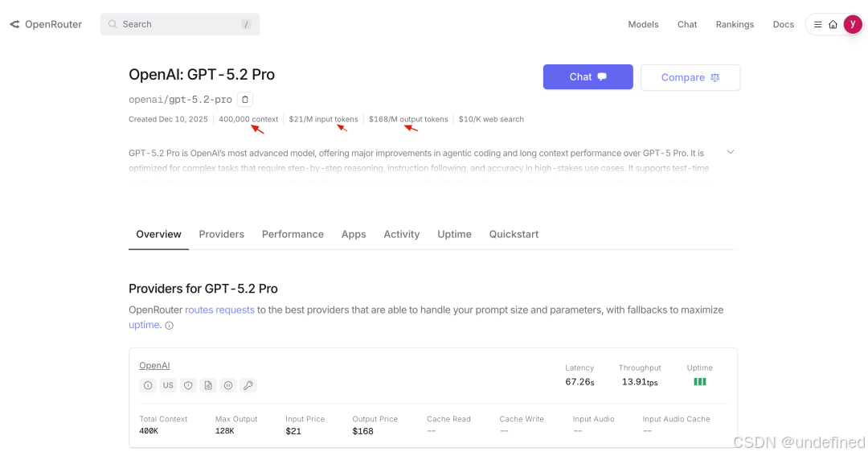Screen dimensions: 868x456
Task: Click the provider pause-circle icon
Action: coord(228,386)
